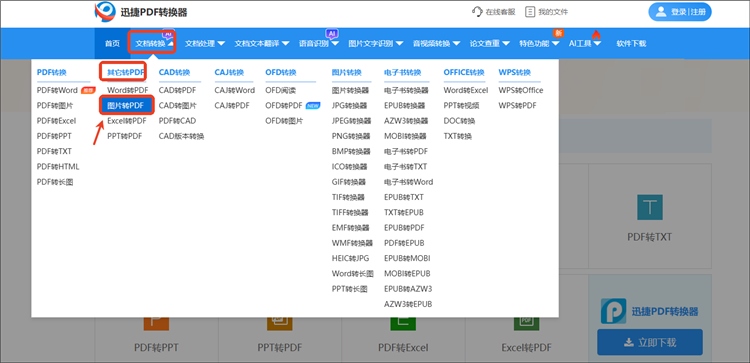The height and width of the screenshot is (363, 750).
Task: Click the OFFICE转换 column heading
Action: click(464, 73)
